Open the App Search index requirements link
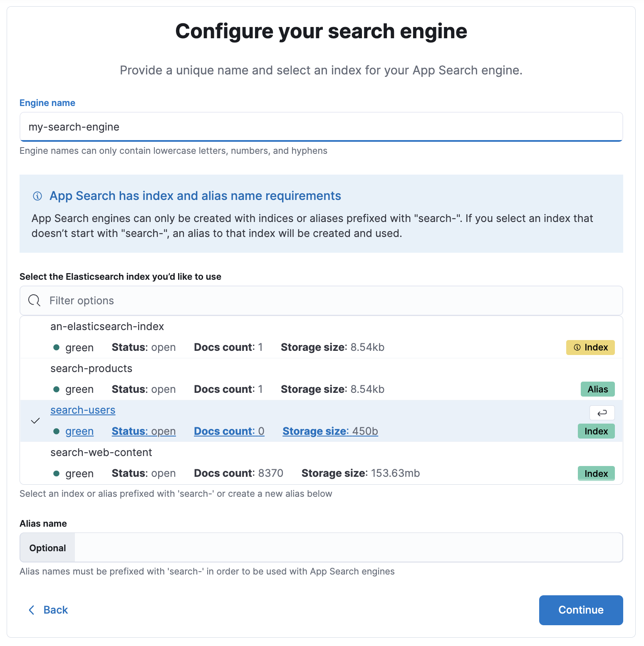The width and height of the screenshot is (644, 646). pos(195,196)
